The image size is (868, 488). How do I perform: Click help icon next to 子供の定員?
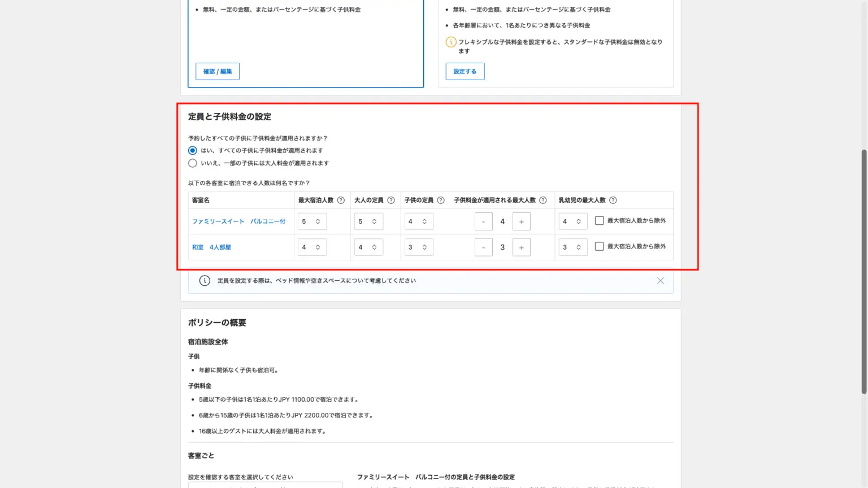(441, 200)
